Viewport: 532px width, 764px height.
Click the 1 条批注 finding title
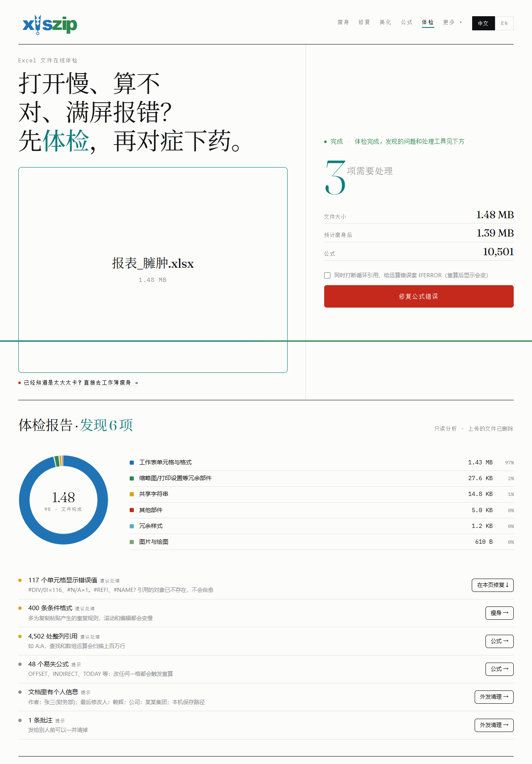40,720
